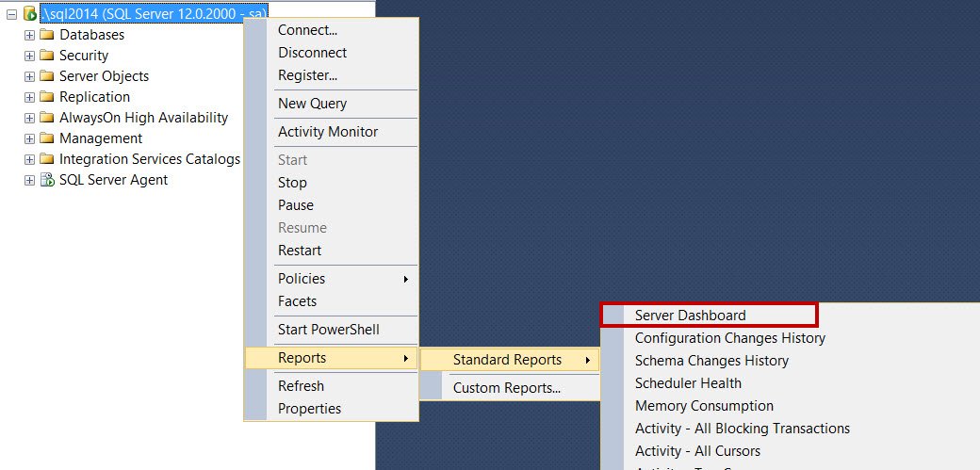Select the Replication tree item label
Screen dimensions: 980x470
pos(94,97)
